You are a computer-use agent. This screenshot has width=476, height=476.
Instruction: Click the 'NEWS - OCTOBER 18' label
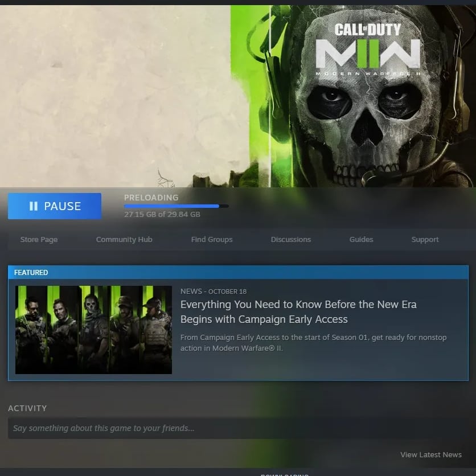coord(214,292)
